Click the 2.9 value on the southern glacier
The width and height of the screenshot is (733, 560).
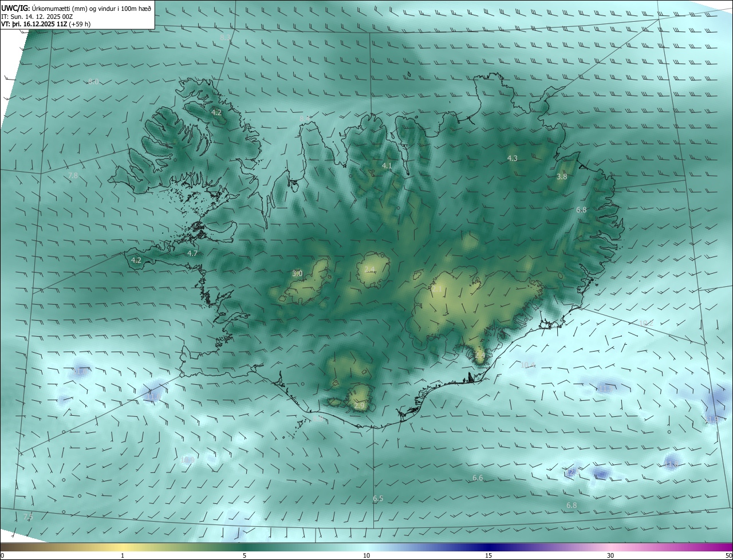360,405
